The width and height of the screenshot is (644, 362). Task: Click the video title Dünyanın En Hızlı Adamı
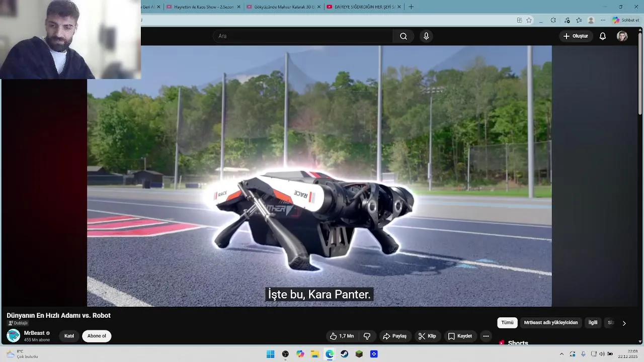58,315
